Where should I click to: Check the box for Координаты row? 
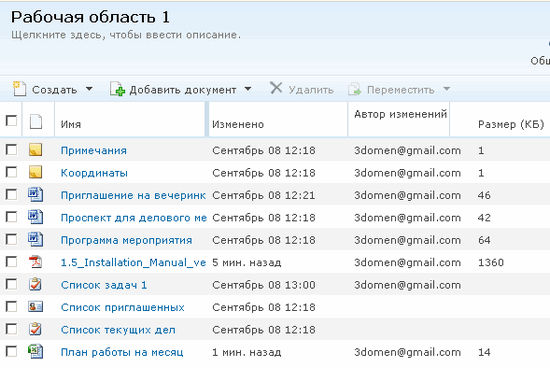click(x=11, y=172)
